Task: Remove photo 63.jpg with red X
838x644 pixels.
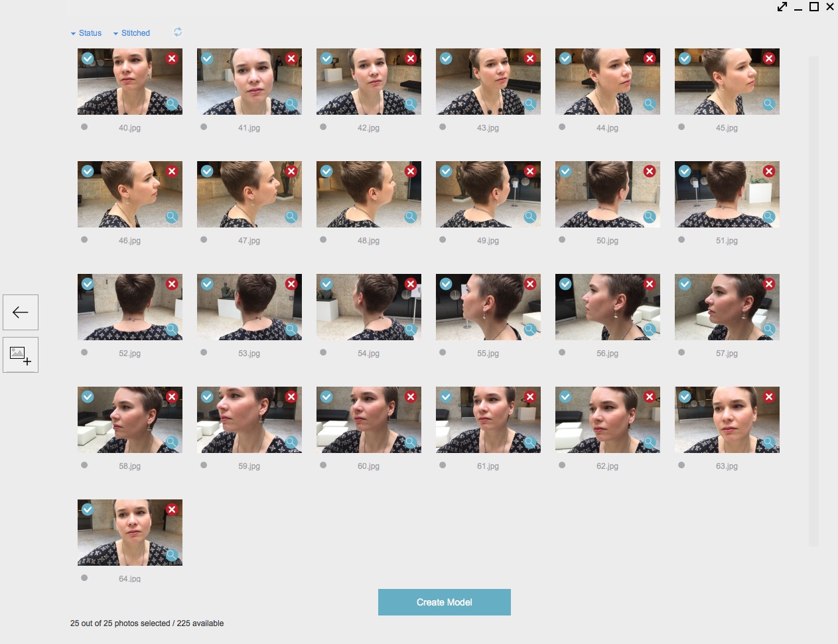Action: pyautogui.click(x=769, y=397)
